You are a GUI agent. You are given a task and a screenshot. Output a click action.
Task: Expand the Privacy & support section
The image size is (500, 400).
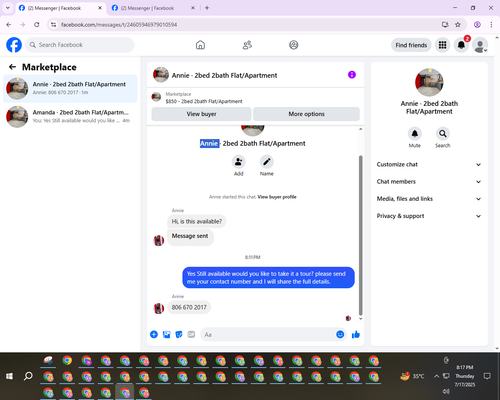429,216
